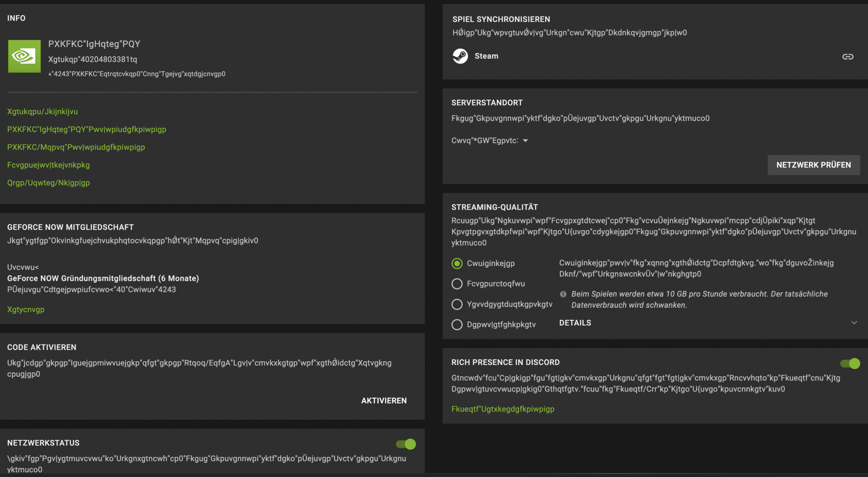Click the DETAILS label to expand
This screenshot has width=868, height=477.
click(575, 323)
